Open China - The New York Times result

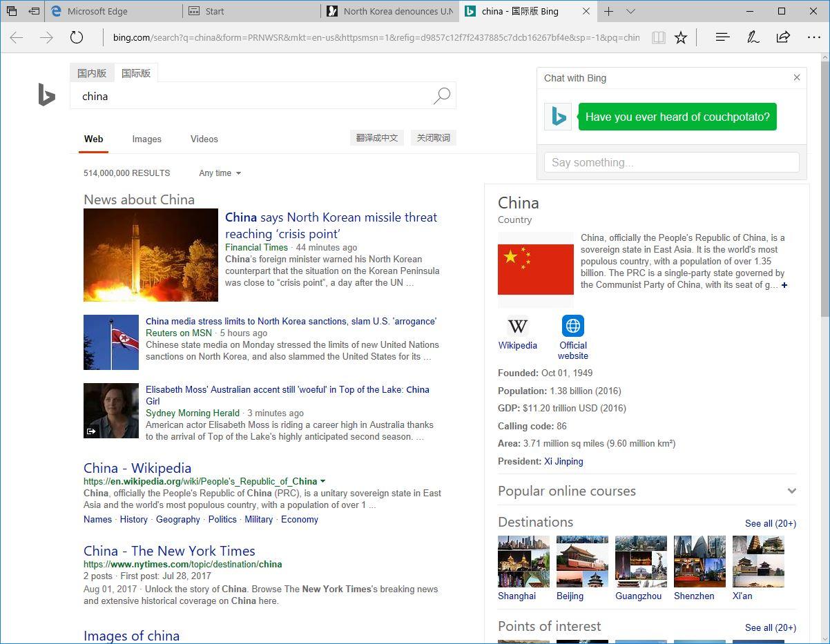click(x=169, y=551)
